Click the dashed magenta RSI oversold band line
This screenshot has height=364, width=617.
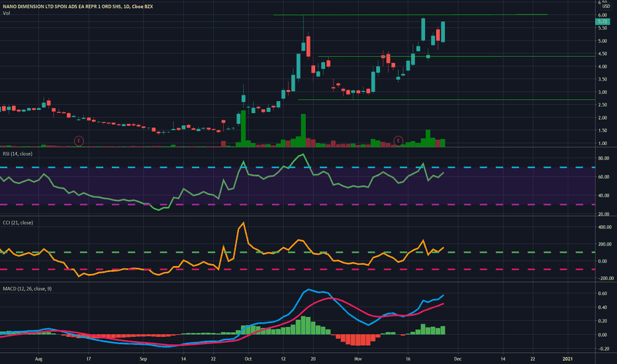tap(297, 205)
